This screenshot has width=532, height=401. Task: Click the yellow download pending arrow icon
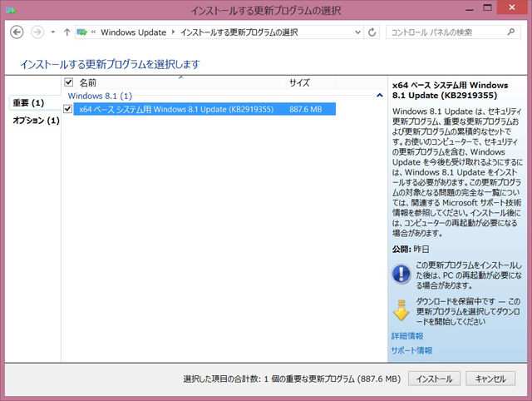pos(401,310)
